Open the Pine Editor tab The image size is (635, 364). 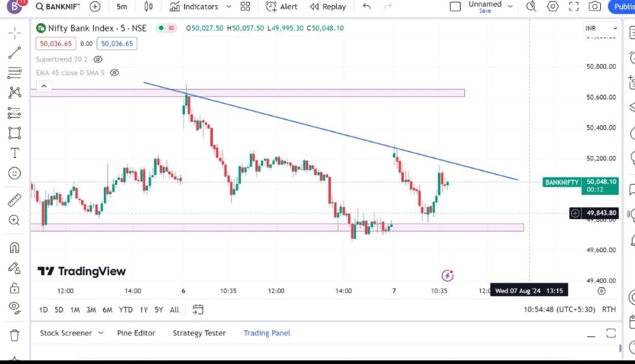(136, 333)
